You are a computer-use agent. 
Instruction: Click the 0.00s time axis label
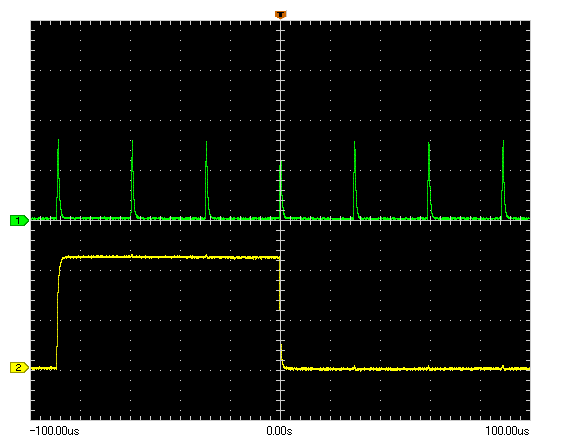279,431
